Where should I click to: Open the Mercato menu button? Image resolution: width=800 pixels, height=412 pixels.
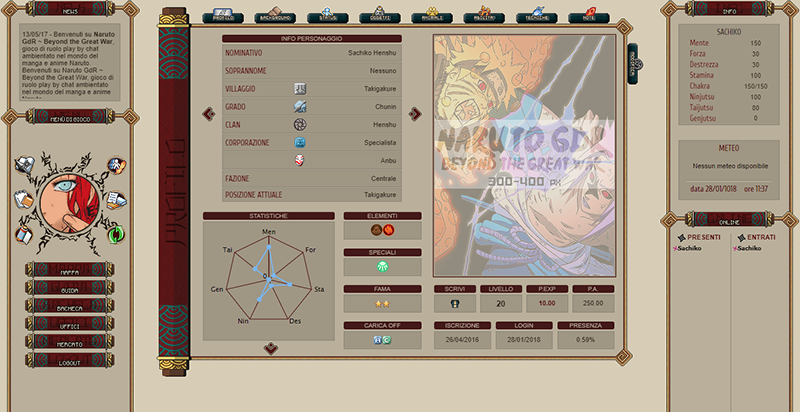[69, 342]
